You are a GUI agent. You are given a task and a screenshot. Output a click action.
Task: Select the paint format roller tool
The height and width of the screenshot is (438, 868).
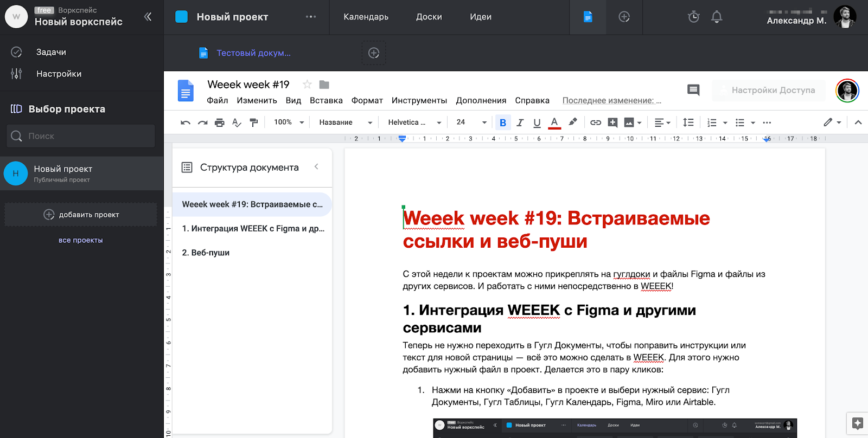(253, 123)
